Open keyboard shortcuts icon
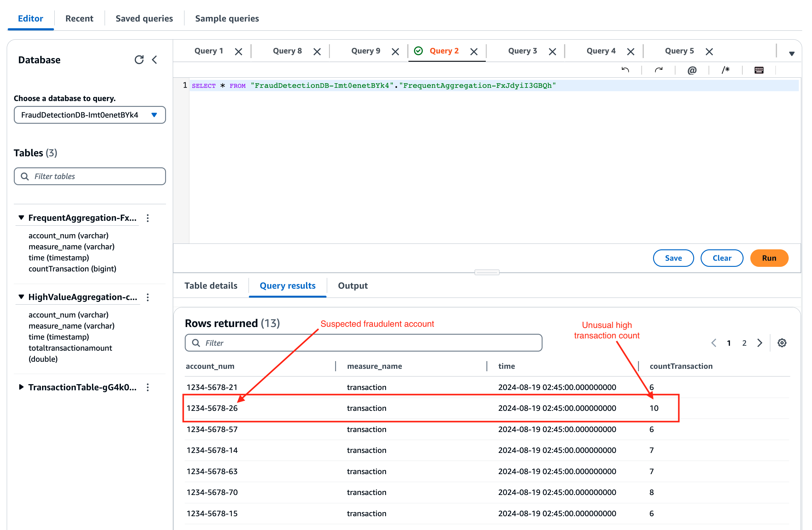812x530 pixels. click(x=759, y=70)
